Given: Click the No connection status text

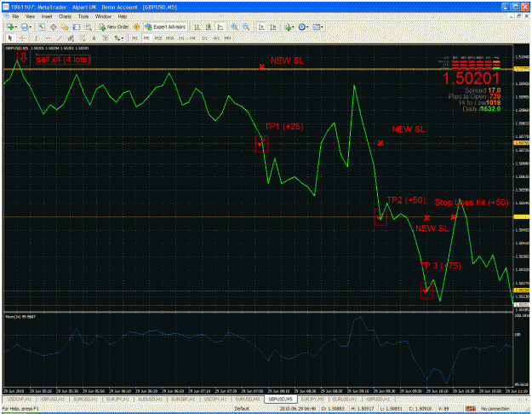Looking at the screenshot, I should click(x=495, y=409).
